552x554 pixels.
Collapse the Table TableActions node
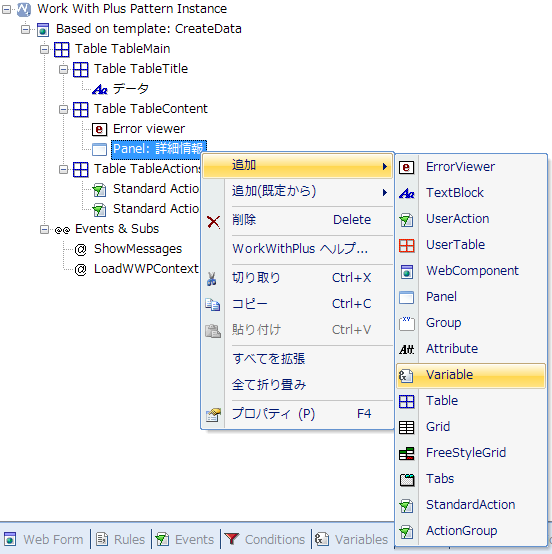tap(63, 170)
